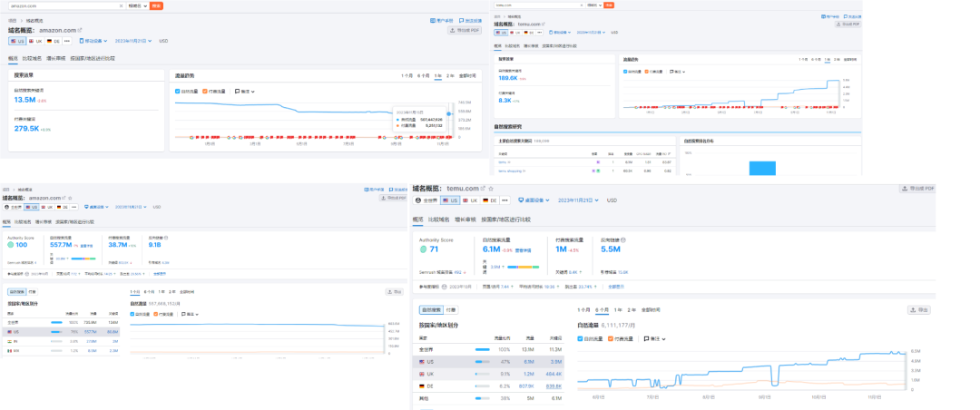The height and width of the screenshot is (410, 980).
Task: Toggle 付费流量 checkbox in bottom temu.com chart
Action: click(x=611, y=338)
